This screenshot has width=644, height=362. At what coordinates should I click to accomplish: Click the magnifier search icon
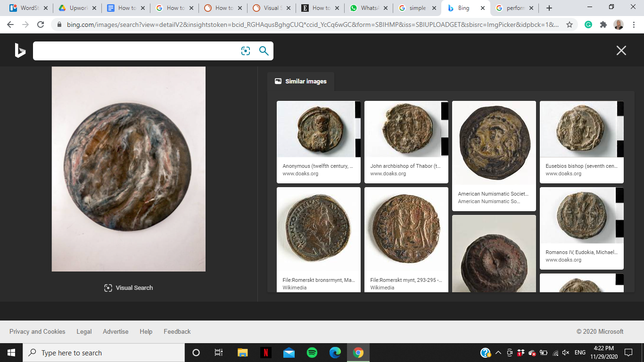[x=264, y=51]
